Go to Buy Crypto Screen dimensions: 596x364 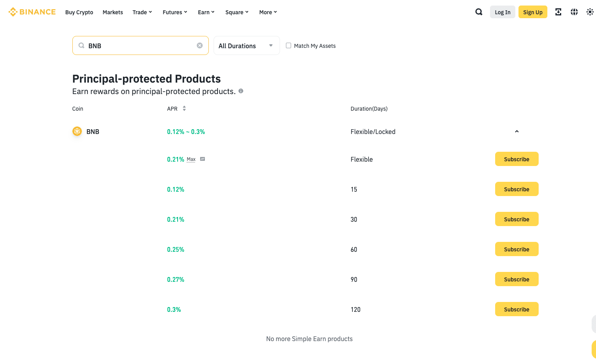(79, 12)
